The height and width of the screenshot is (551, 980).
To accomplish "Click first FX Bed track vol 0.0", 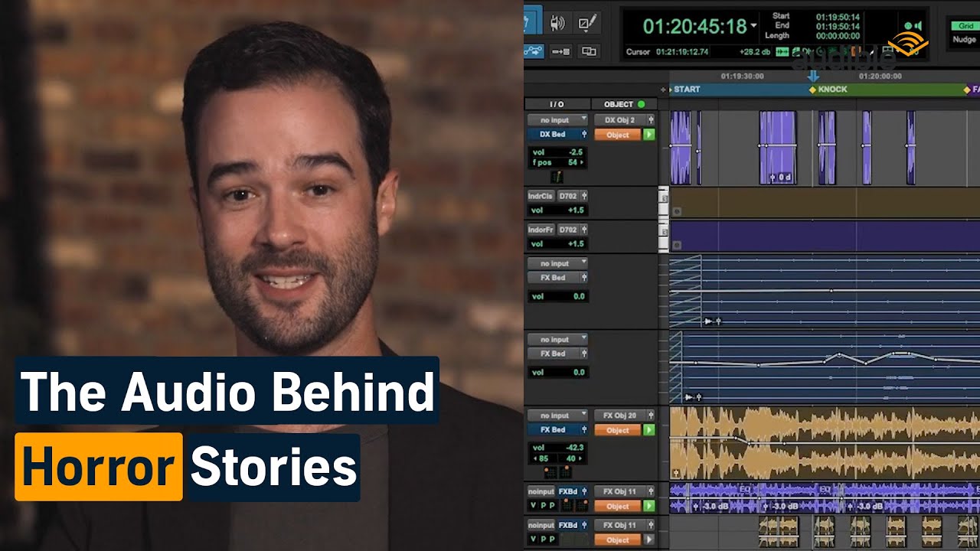I will pos(578,296).
